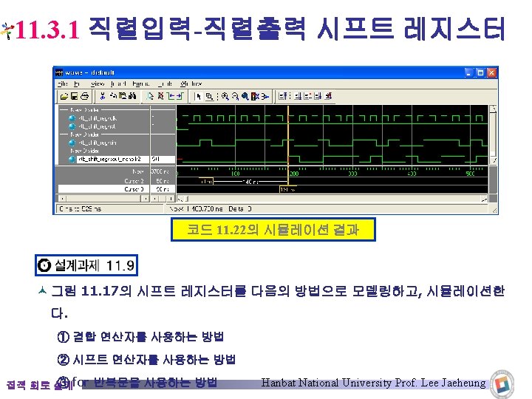
Task: Open the Insert menu
Action: coord(118,83)
